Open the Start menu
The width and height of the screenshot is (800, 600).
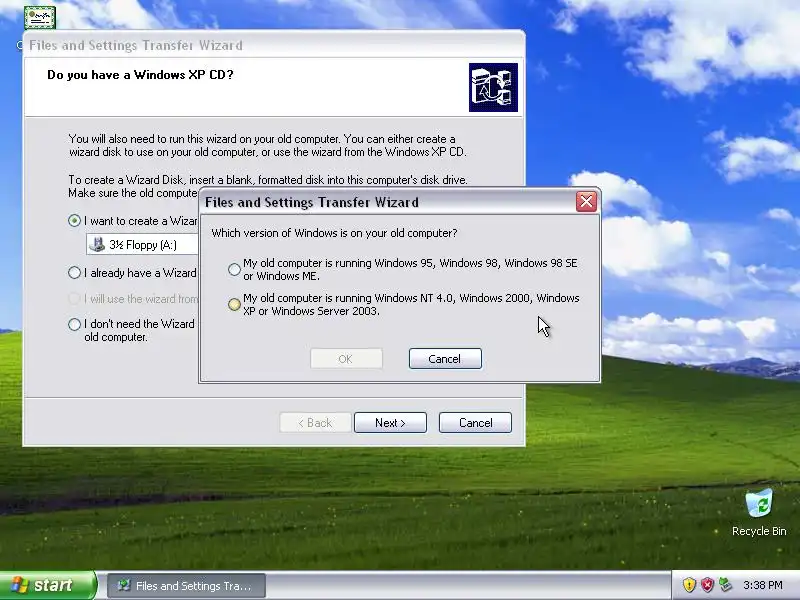click(x=48, y=585)
